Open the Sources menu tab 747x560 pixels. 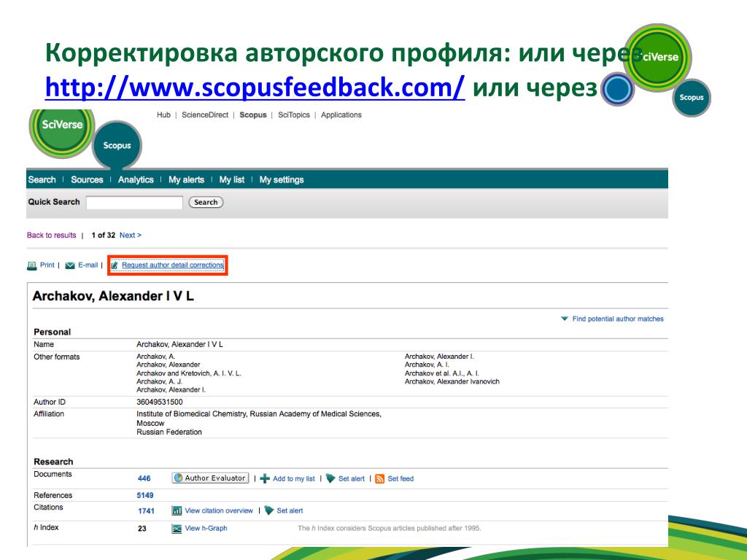[87, 179]
